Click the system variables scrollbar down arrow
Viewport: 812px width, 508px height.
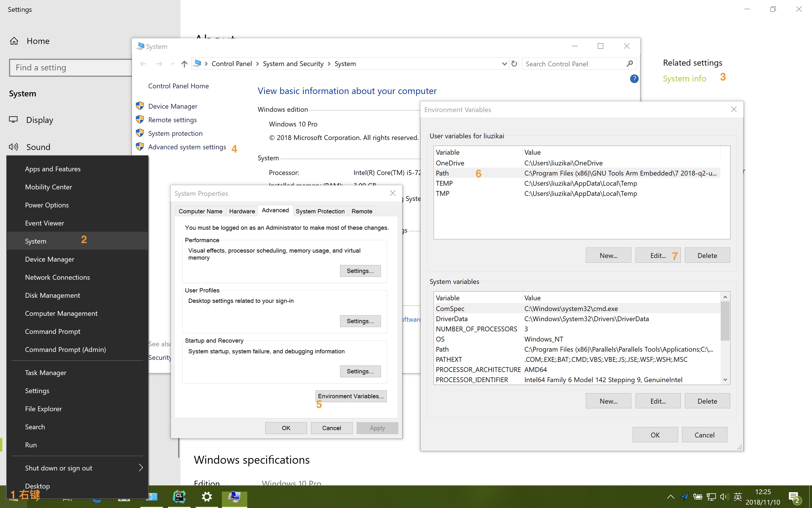[725, 380]
